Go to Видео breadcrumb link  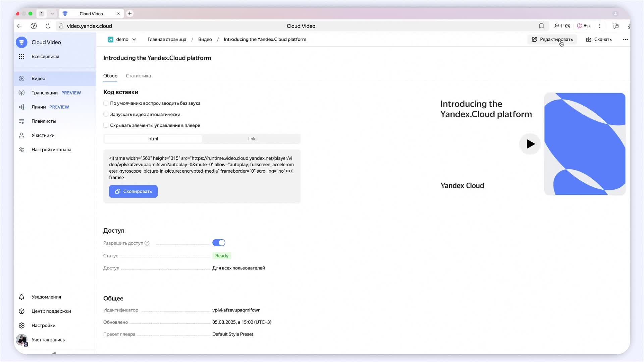tap(205, 39)
